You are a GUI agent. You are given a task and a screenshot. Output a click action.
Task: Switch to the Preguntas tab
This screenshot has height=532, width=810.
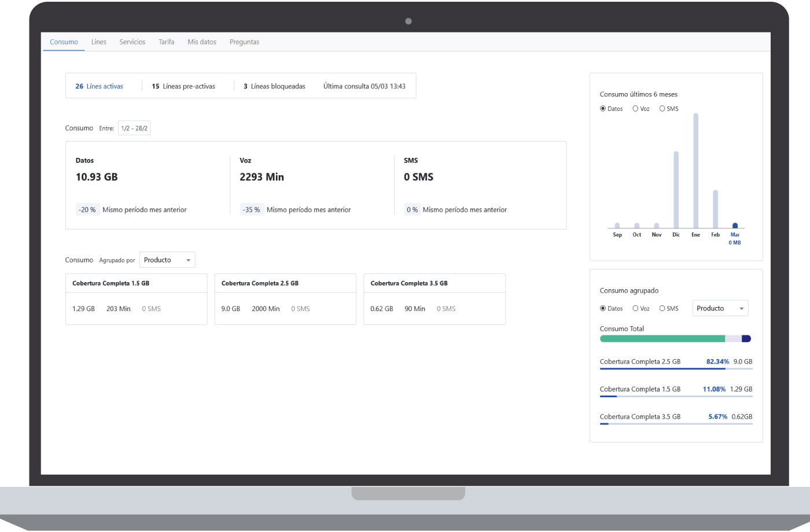pyautogui.click(x=244, y=42)
